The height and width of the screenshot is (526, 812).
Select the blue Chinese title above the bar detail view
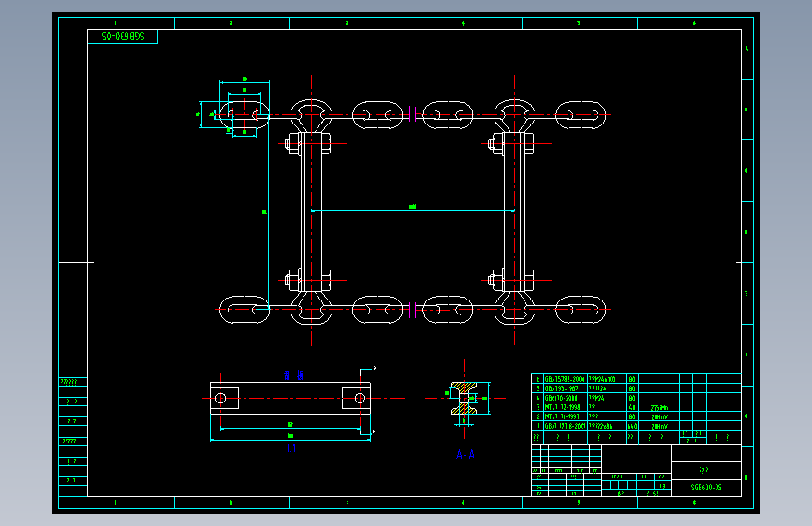(x=293, y=375)
